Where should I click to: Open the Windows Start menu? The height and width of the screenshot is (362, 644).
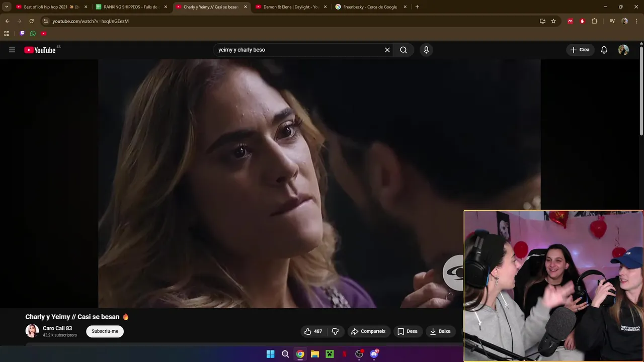click(270, 354)
